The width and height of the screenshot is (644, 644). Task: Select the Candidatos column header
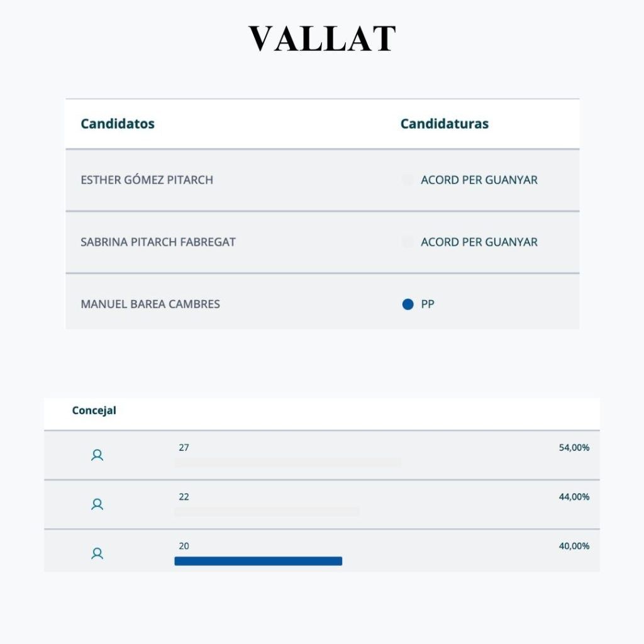pos(118,124)
